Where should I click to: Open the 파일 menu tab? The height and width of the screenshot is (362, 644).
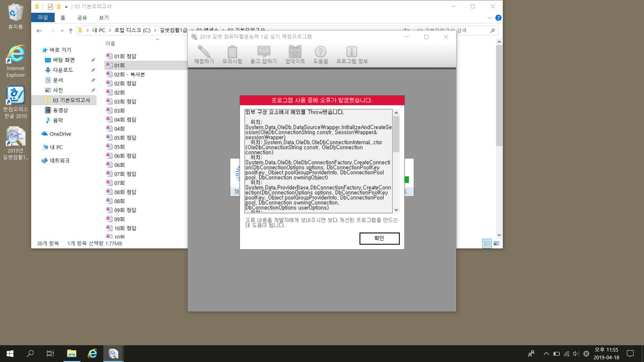pyautogui.click(x=43, y=17)
